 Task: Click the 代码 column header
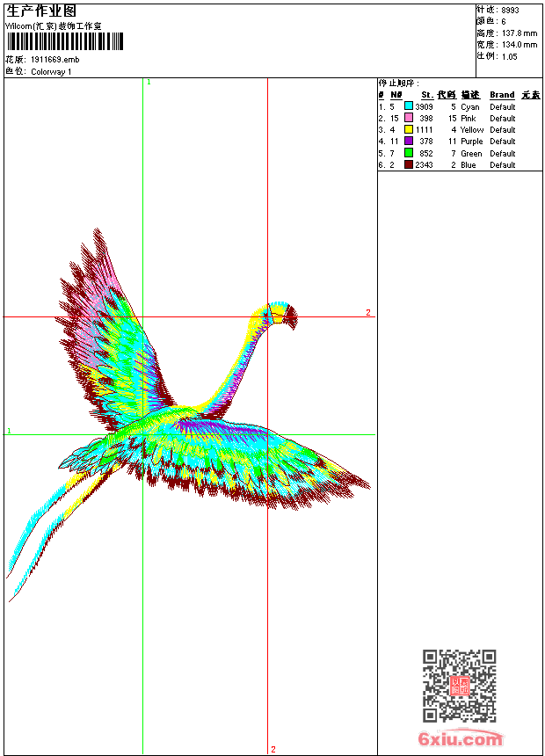447,95
